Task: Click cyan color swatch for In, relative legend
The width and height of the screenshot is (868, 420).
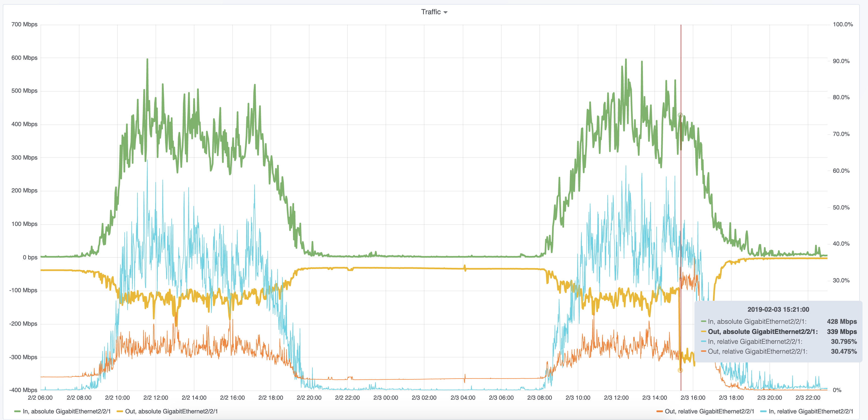Action: point(763,412)
